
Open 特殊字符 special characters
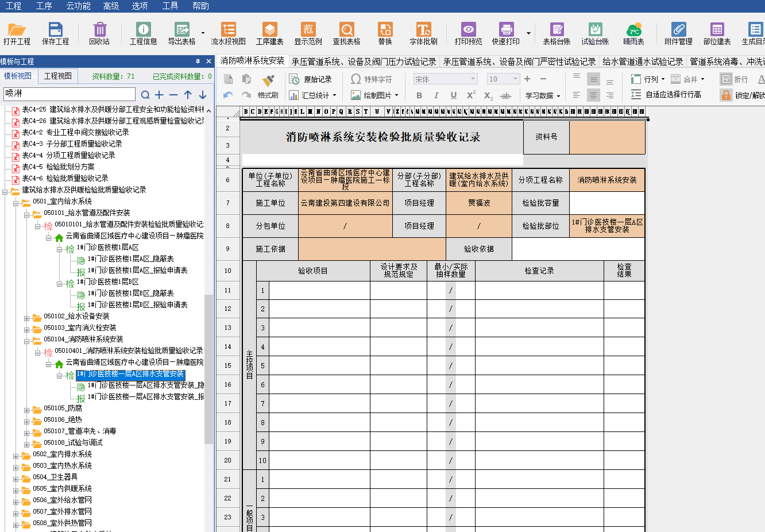(371, 79)
